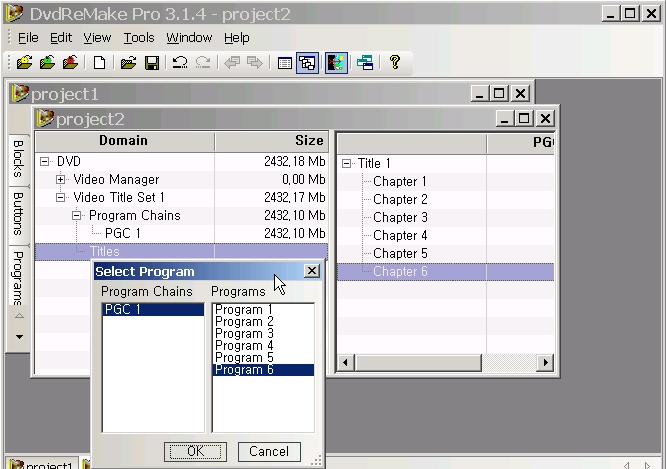
Task: Switch to the Blocks side tab
Action: (x=19, y=158)
